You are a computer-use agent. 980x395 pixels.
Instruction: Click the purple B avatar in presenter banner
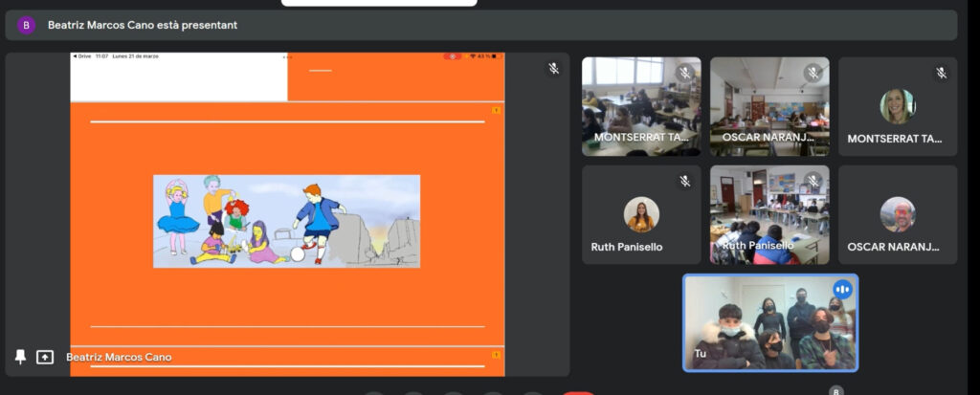(26, 25)
